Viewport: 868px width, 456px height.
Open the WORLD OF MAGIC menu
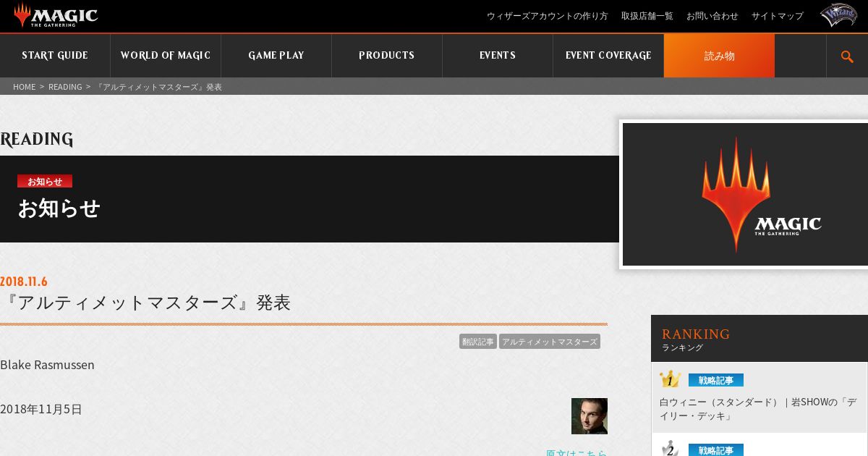[166, 56]
